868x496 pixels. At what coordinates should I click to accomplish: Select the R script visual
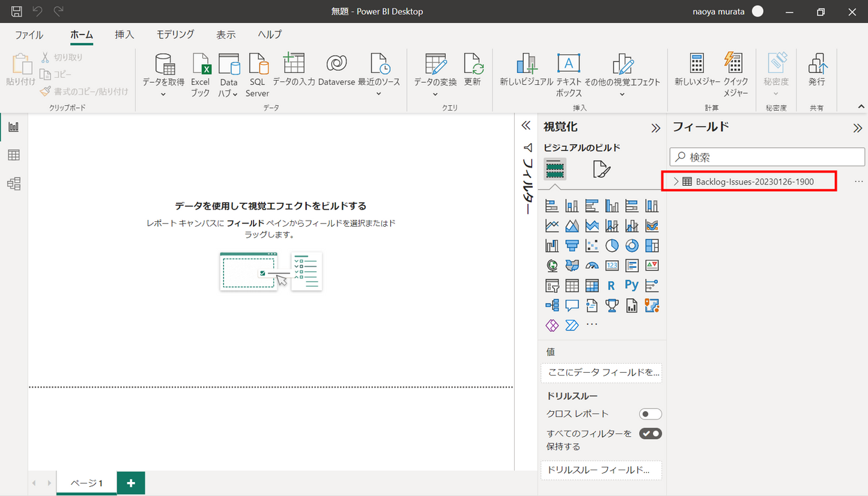[x=612, y=285]
